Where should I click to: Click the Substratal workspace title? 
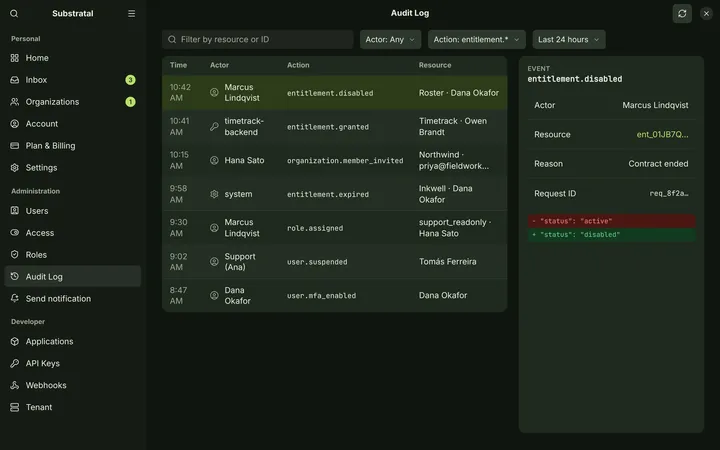point(73,13)
